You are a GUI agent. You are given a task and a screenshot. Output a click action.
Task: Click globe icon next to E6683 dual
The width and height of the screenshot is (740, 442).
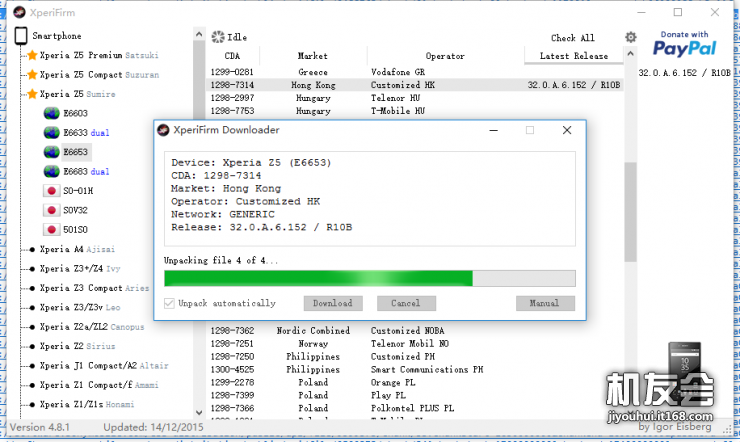(x=51, y=171)
